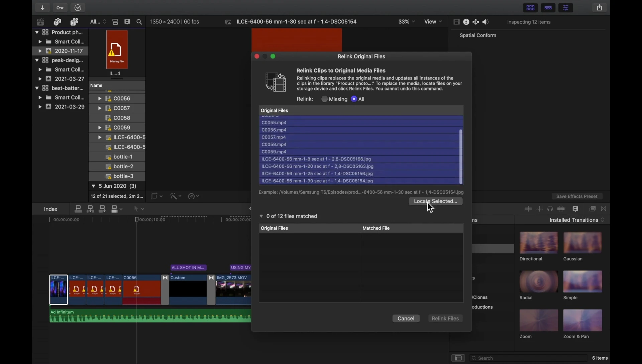The width and height of the screenshot is (642, 364).
Task: Collapse the 0 of 12 files matched section
Action: (x=261, y=217)
